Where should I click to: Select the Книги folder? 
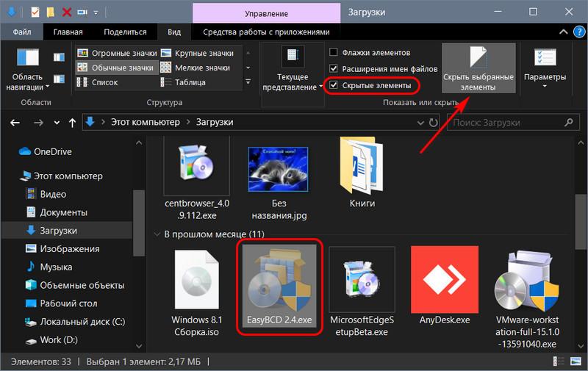(362, 174)
